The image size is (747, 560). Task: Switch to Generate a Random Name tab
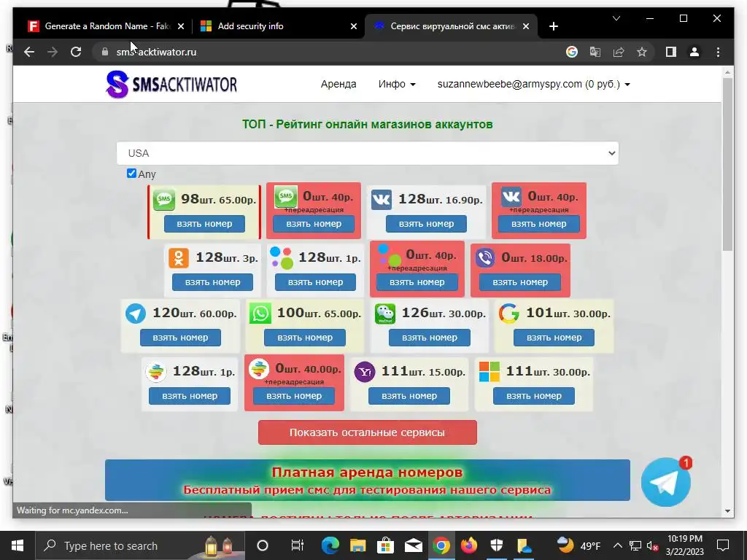107,26
